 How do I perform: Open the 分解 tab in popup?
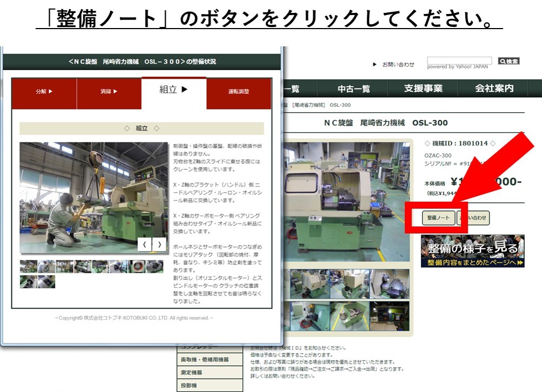pyautogui.click(x=44, y=94)
